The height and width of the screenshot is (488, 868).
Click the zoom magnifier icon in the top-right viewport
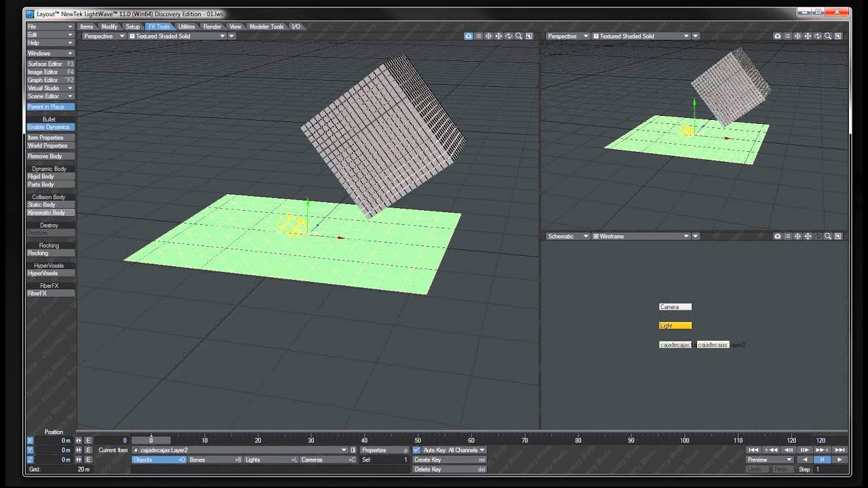tap(828, 36)
